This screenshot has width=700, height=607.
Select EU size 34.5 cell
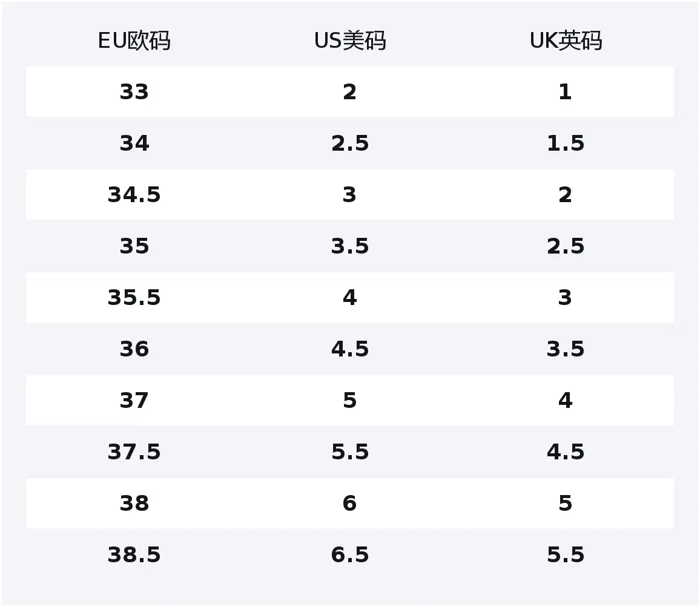click(134, 195)
